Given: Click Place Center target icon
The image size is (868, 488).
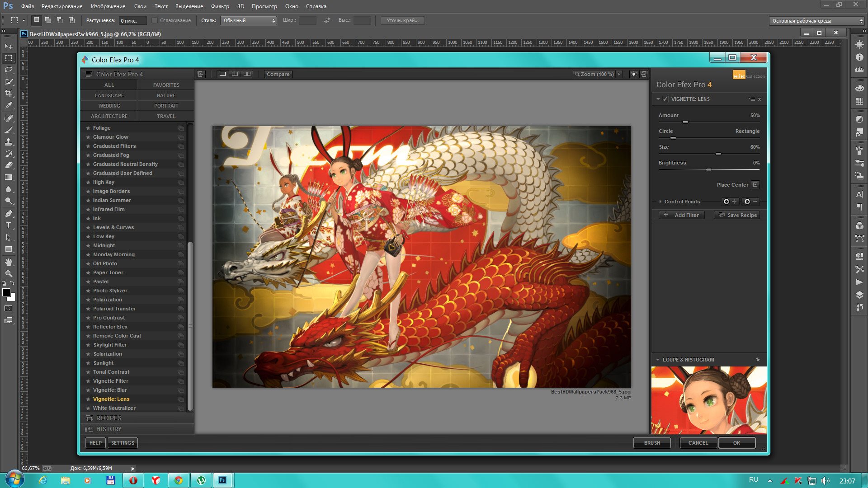Looking at the screenshot, I should tap(755, 185).
